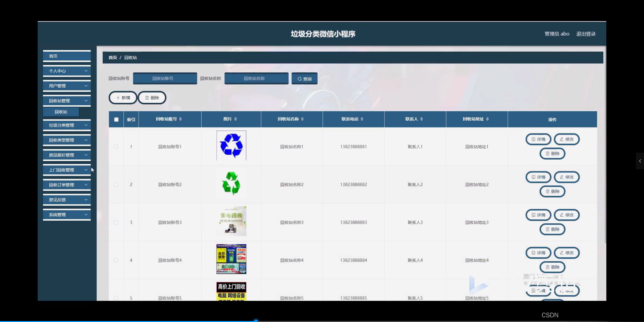644x322 pixels.
Task: Check the checkbox for row 3
Action: 116,222
